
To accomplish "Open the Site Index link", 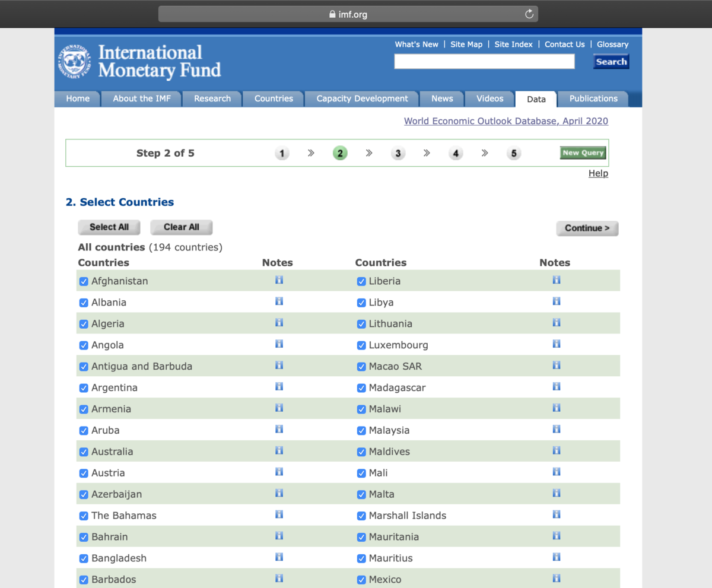I will pos(514,45).
